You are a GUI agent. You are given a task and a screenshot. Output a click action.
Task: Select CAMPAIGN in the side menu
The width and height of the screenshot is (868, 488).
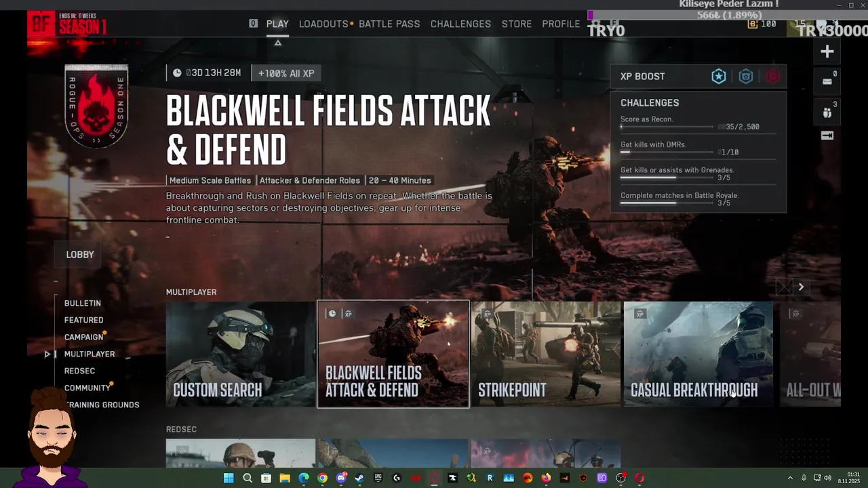pyautogui.click(x=84, y=337)
